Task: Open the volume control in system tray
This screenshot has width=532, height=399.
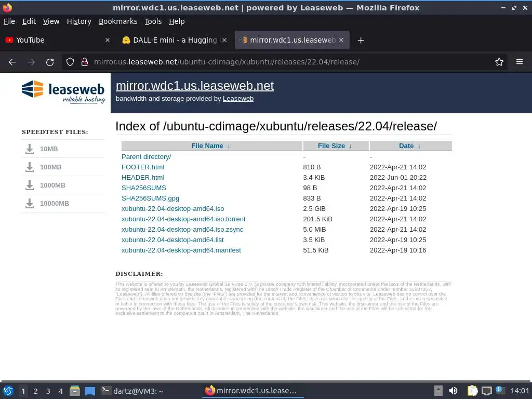Action: click(x=453, y=391)
